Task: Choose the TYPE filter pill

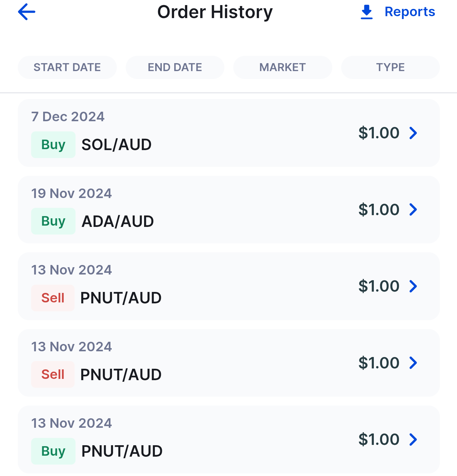Action: click(390, 67)
